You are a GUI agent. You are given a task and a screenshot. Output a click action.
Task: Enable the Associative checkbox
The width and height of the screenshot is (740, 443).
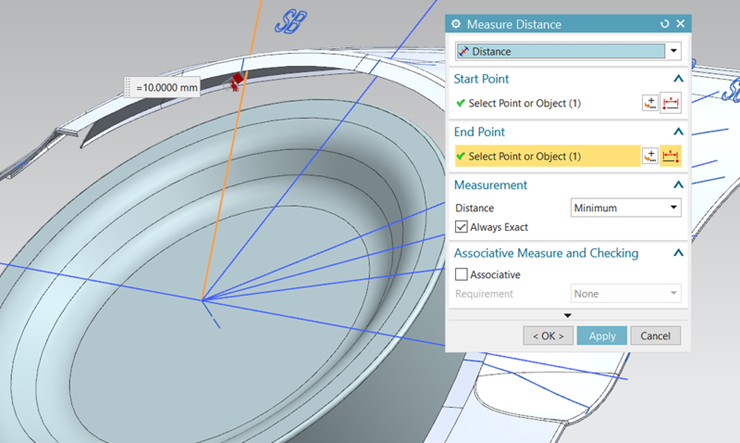coord(461,274)
